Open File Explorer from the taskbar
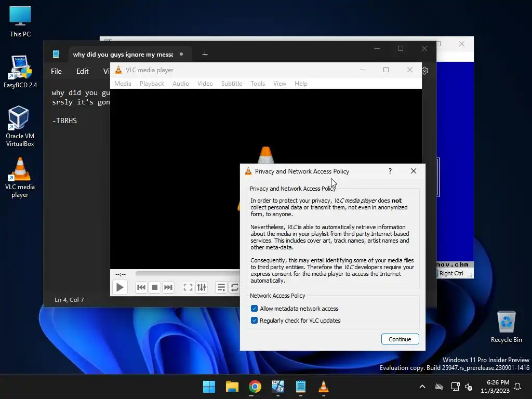Viewport: 532px width, 399px height. [232, 387]
